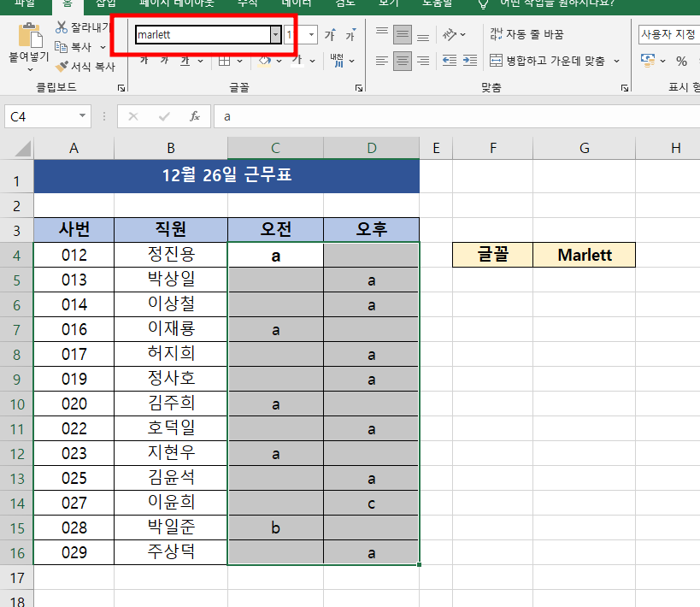700x607 pixels.
Task: Open the 글꼴 group dialog launcher
Action: [x=359, y=88]
